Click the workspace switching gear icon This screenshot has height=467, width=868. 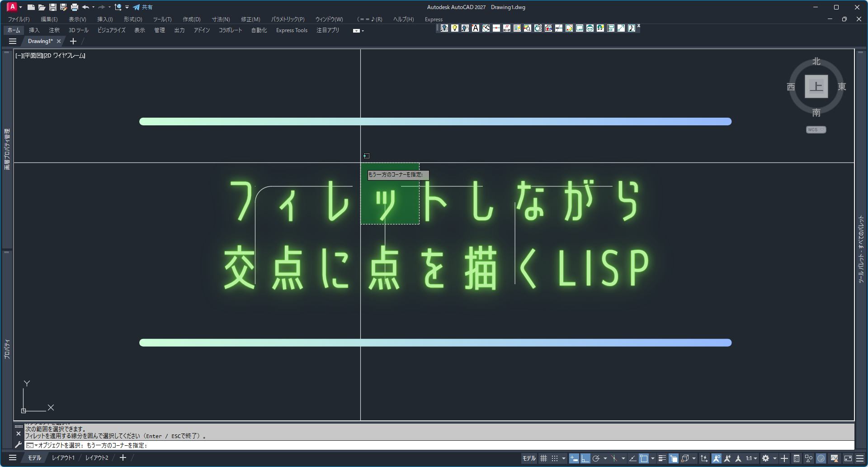point(765,458)
